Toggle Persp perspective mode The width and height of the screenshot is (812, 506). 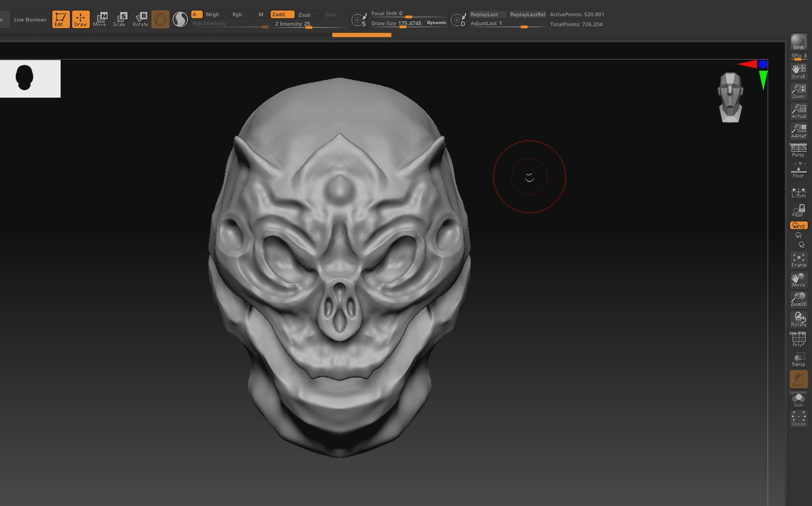pos(798,151)
